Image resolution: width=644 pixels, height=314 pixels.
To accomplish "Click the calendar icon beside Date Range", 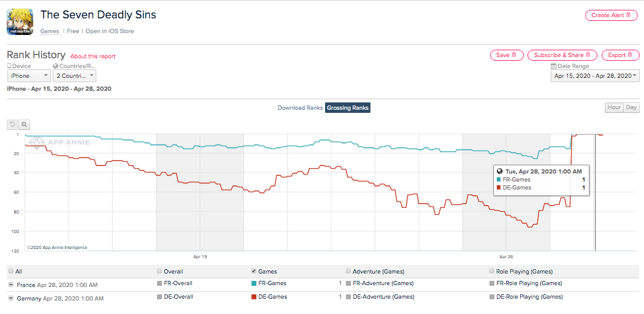I will tap(553, 66).
